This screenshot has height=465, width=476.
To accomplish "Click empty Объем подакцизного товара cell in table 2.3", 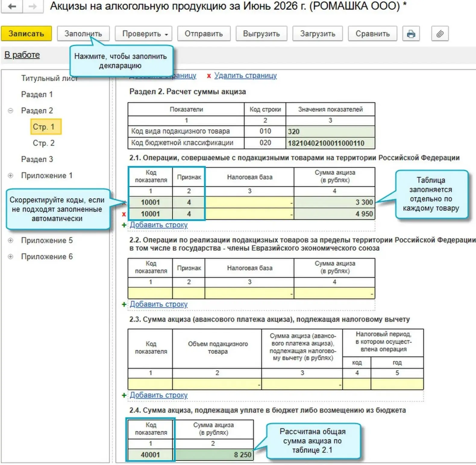I will (x=217, y=384).
